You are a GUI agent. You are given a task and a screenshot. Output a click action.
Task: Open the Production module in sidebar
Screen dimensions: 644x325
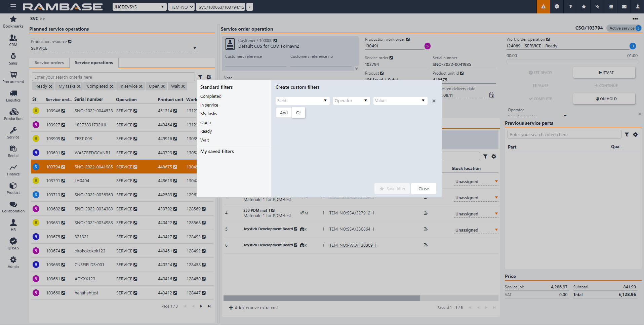(x=13, y=114)
